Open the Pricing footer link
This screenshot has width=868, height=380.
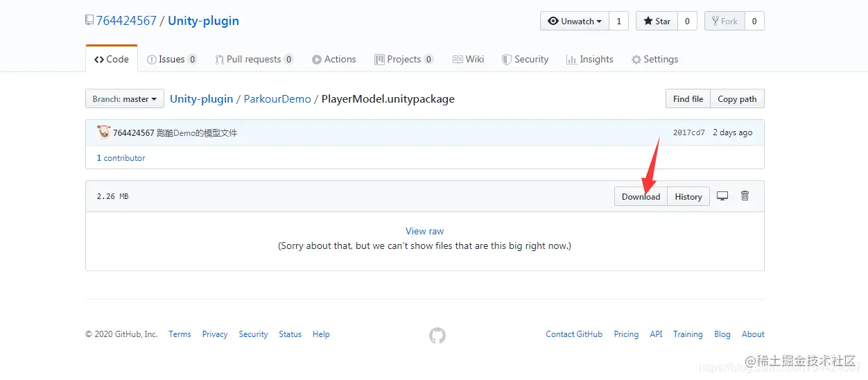626,334
